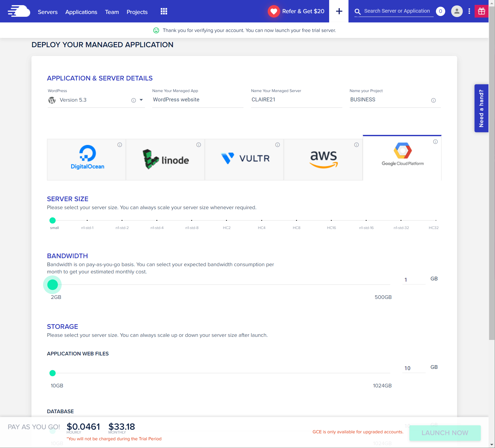Select n1-std-1 server size
The image size is (495, 448).
click(87, 228)
